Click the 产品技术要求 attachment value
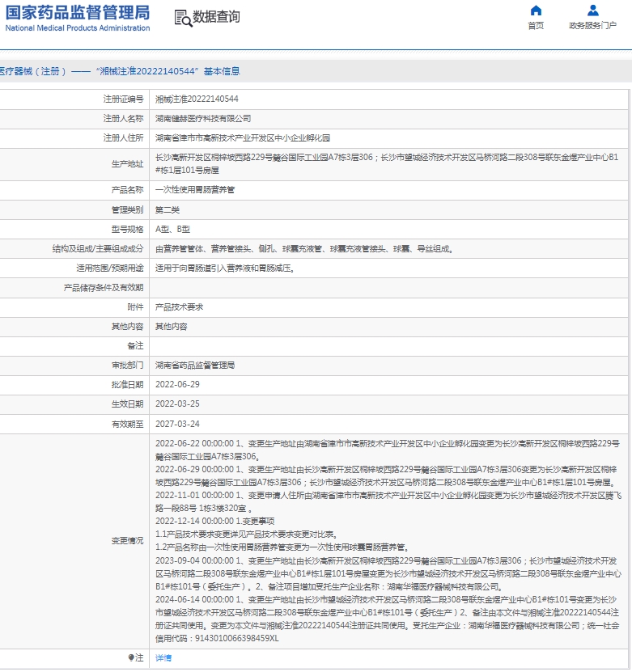 coord(179,307)
